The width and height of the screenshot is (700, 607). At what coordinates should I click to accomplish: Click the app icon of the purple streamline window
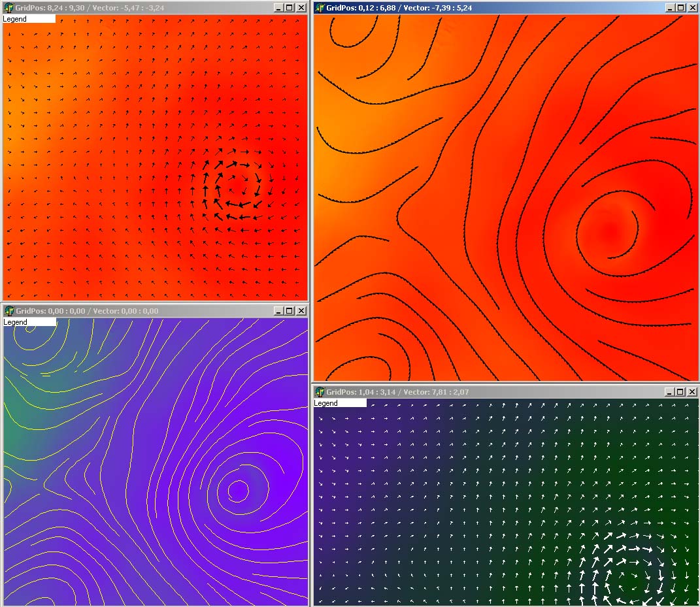(x=8, y=311)
